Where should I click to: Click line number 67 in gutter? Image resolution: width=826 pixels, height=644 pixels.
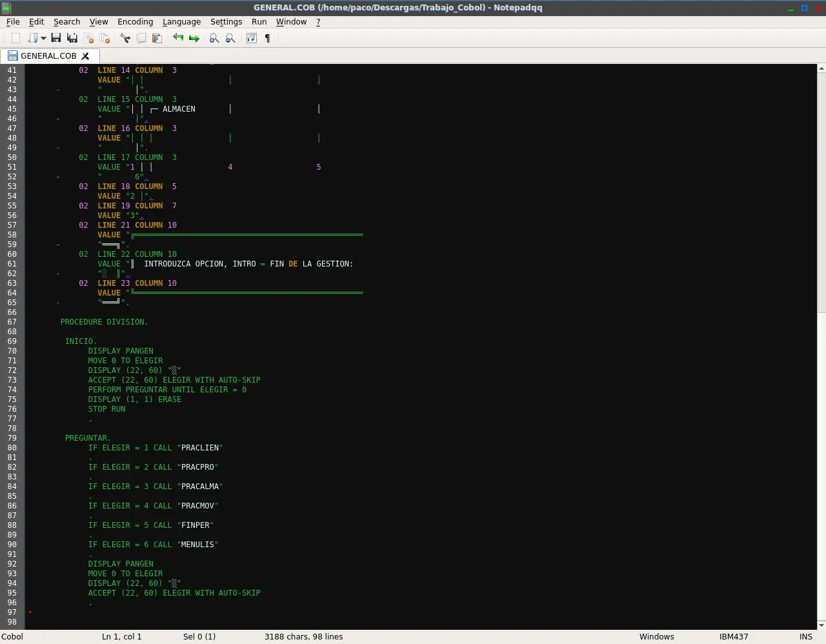tap(12, 322)
